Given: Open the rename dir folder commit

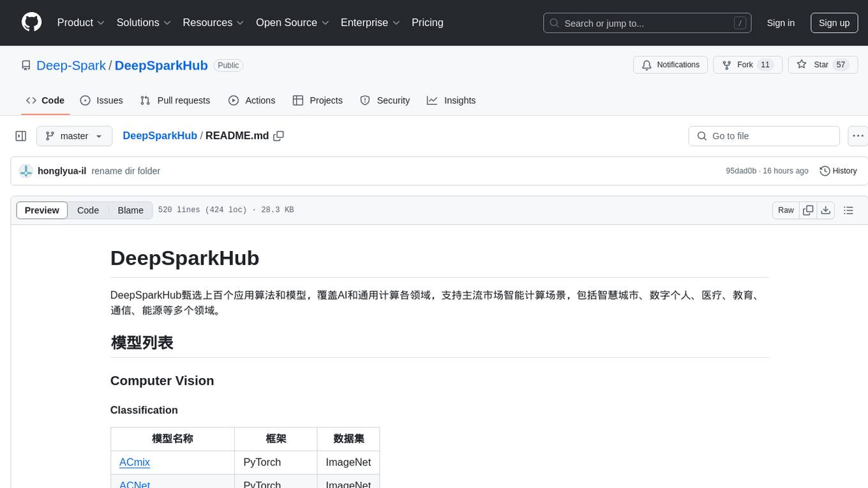Looking at the screenshot, I should [x=126, y=171].
